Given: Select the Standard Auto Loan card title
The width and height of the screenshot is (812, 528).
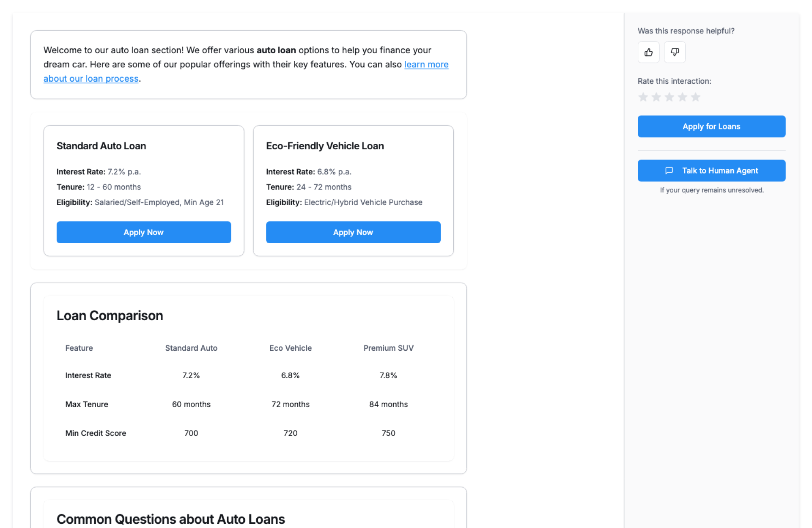Looking at the screenshot, I should tap(101, 146).
